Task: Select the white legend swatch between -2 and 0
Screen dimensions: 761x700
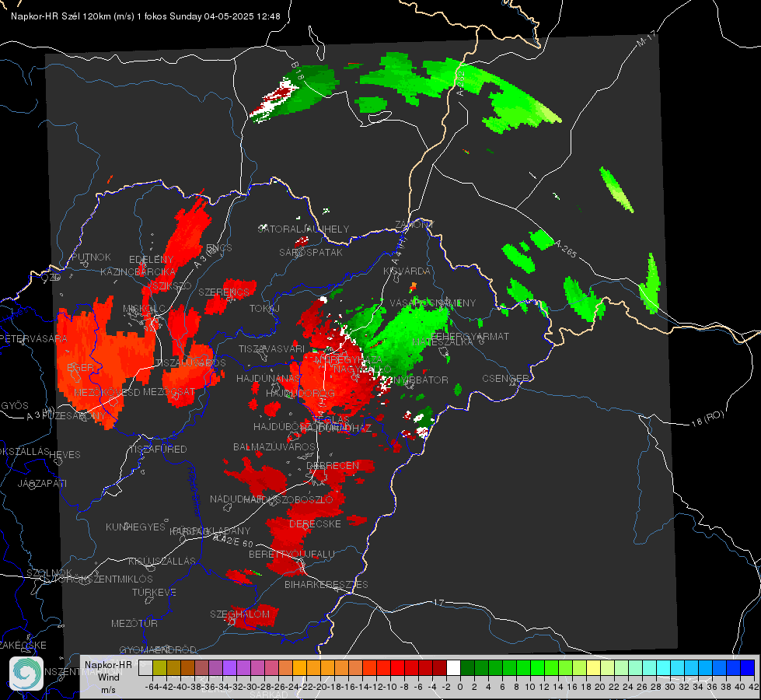Action: point(453,667)
